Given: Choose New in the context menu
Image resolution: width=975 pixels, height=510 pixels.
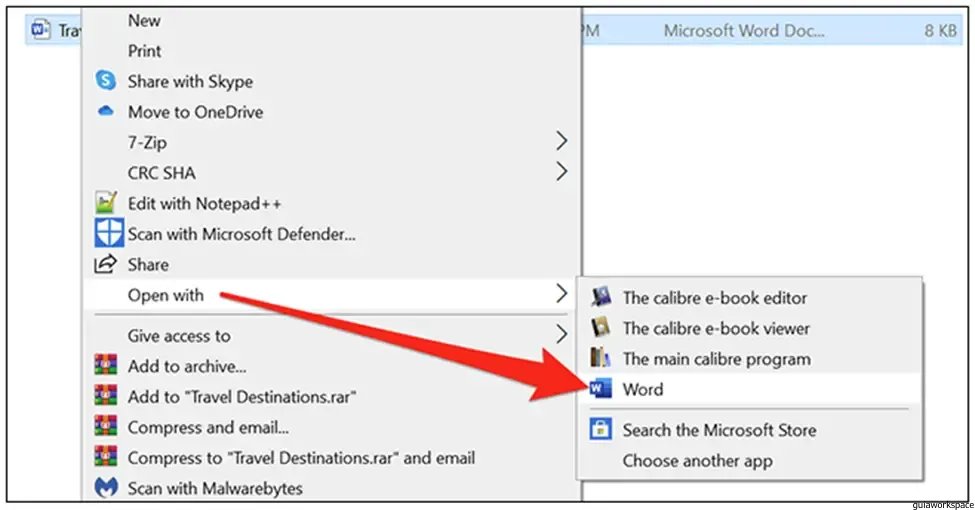Looking at the screenshot, I should (x=144, y=20).
